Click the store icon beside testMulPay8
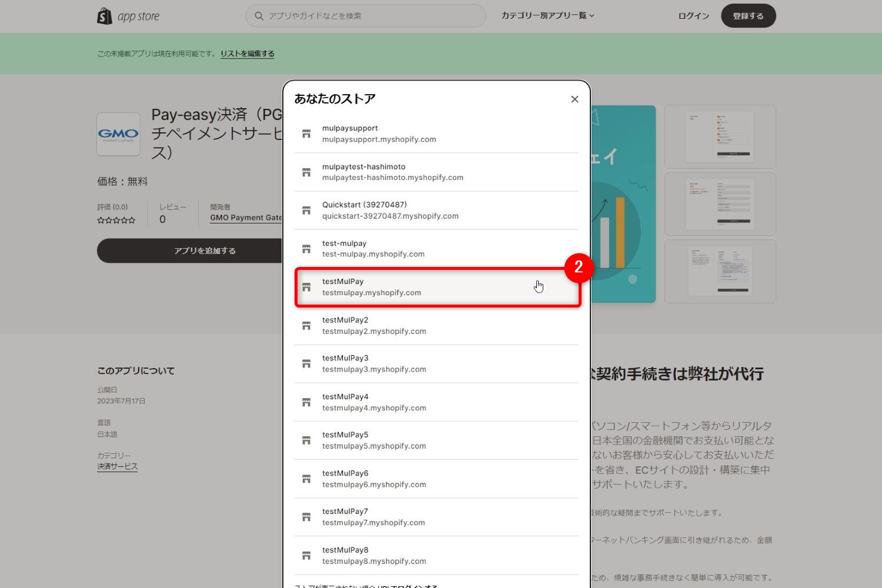Image resolution: width=882 pixels, height=588 pixels. click(x=306, y=555)
